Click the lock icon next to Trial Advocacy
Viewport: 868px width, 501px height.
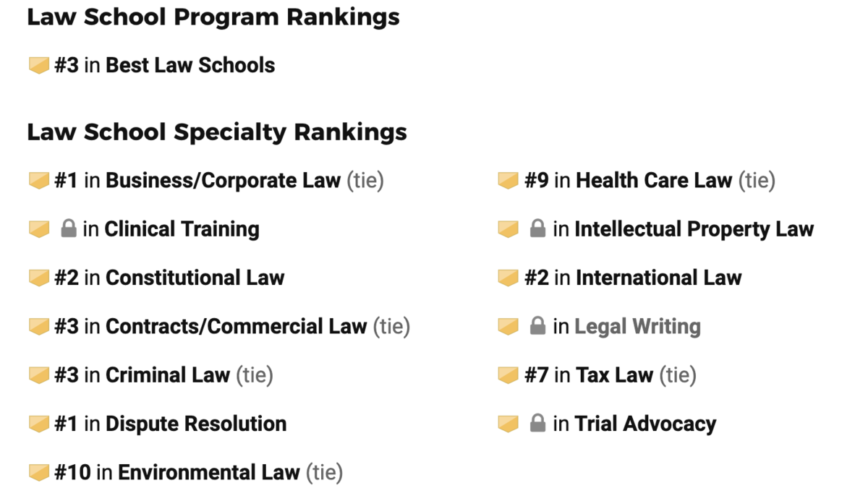[537, 424]
